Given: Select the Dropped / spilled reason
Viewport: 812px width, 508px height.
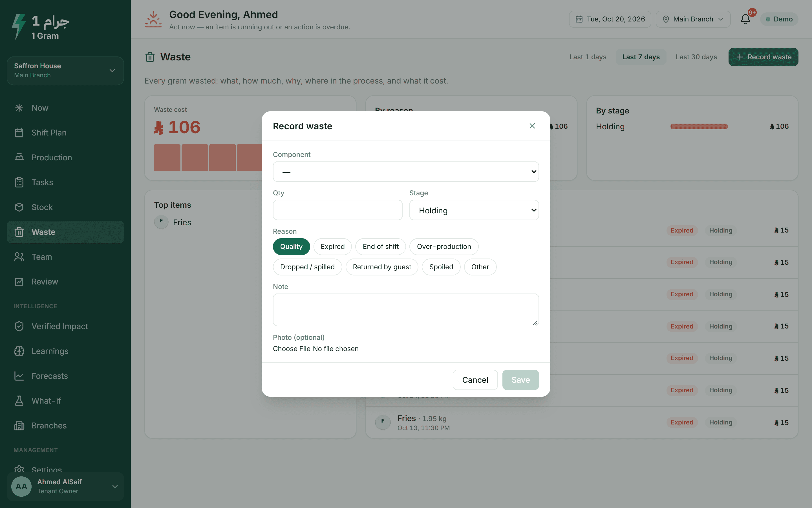Looking at the screenshot, I should pyautogui.click(x=307, y=267).
